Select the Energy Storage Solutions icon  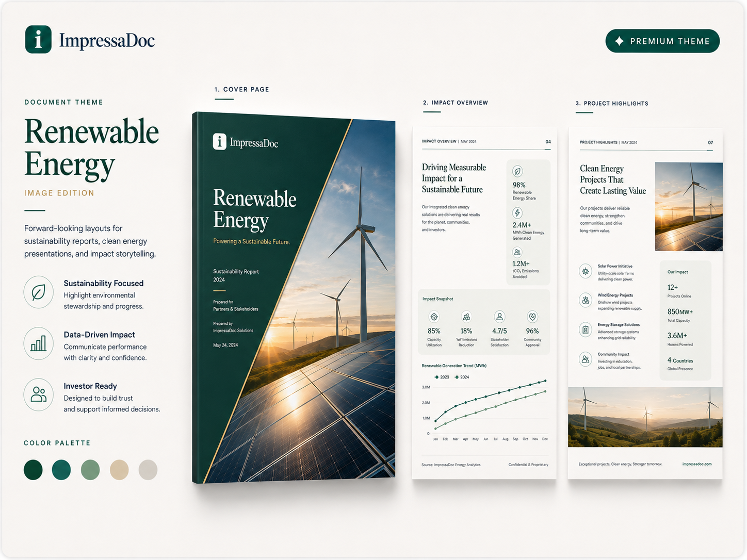(x=586, y=330)
